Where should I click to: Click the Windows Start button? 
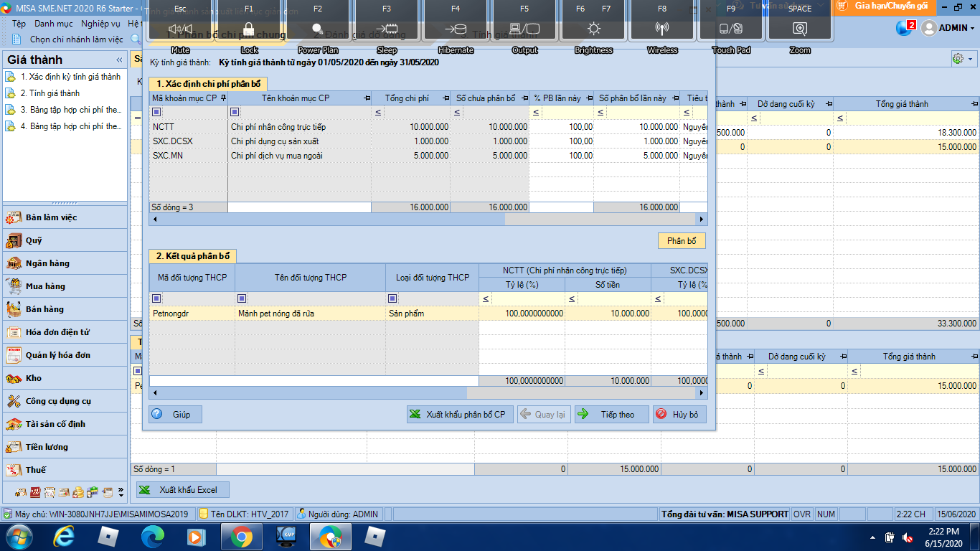tap(19, 536)
